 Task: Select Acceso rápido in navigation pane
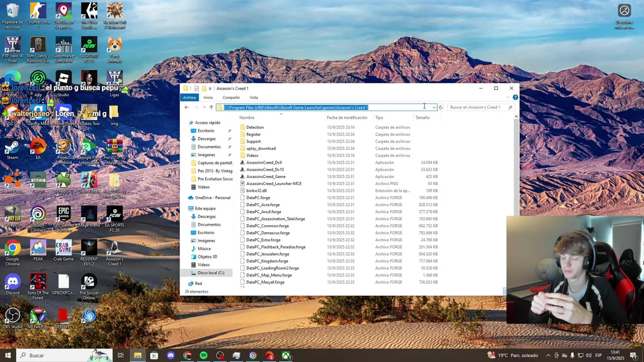pos(208,123)
